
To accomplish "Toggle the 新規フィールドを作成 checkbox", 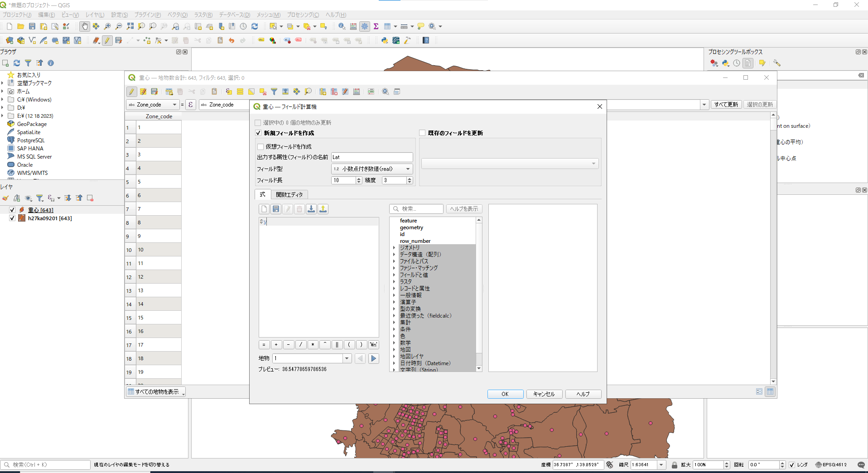I will pyautogui.click(x=259, y=133).
